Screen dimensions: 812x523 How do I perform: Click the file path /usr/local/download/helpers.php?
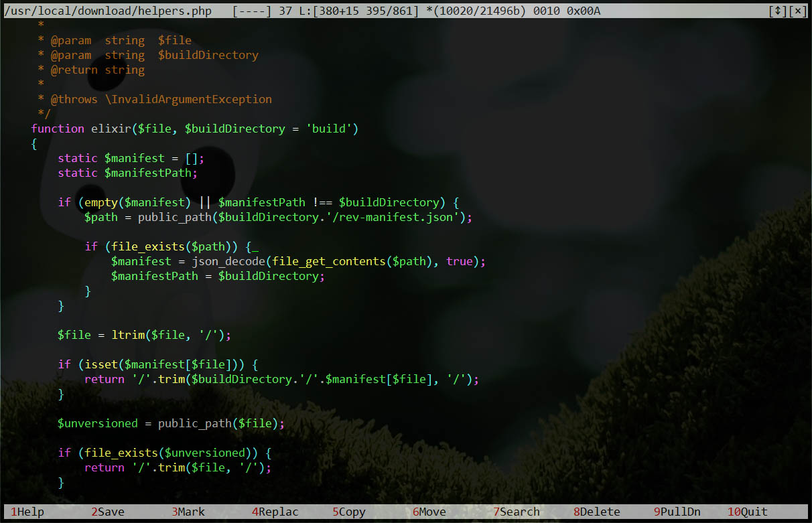[x=108, y=11]
